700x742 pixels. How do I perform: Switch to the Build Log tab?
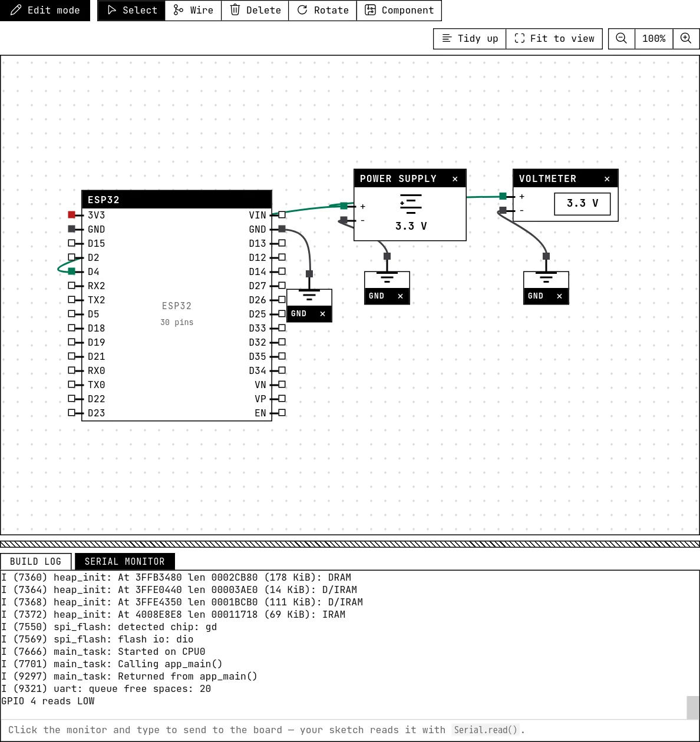36,561
